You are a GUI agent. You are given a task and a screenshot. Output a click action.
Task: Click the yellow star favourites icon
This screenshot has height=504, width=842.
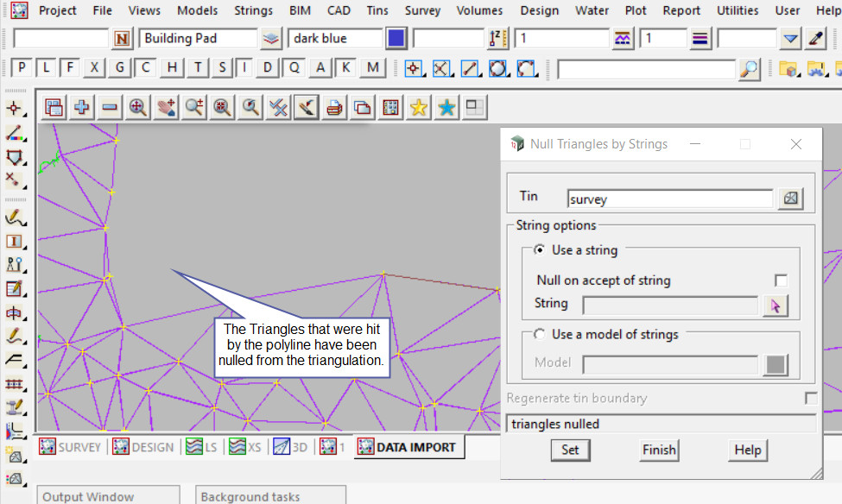click(418, 108)
